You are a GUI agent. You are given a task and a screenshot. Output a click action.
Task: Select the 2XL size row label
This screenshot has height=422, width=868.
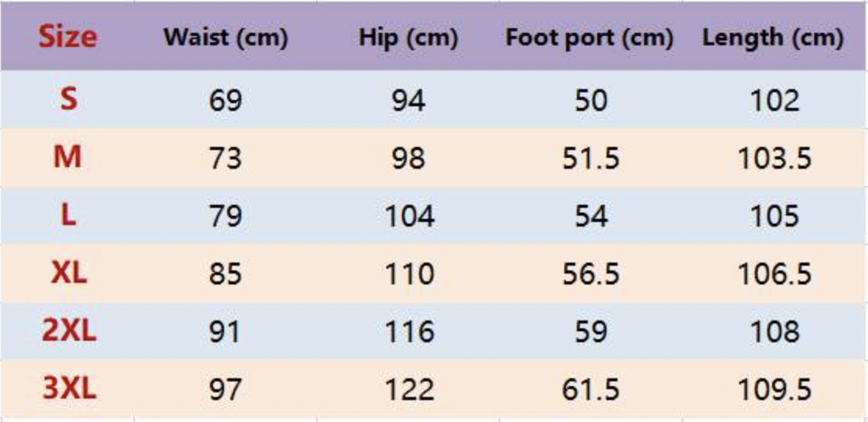coord(69,331)
